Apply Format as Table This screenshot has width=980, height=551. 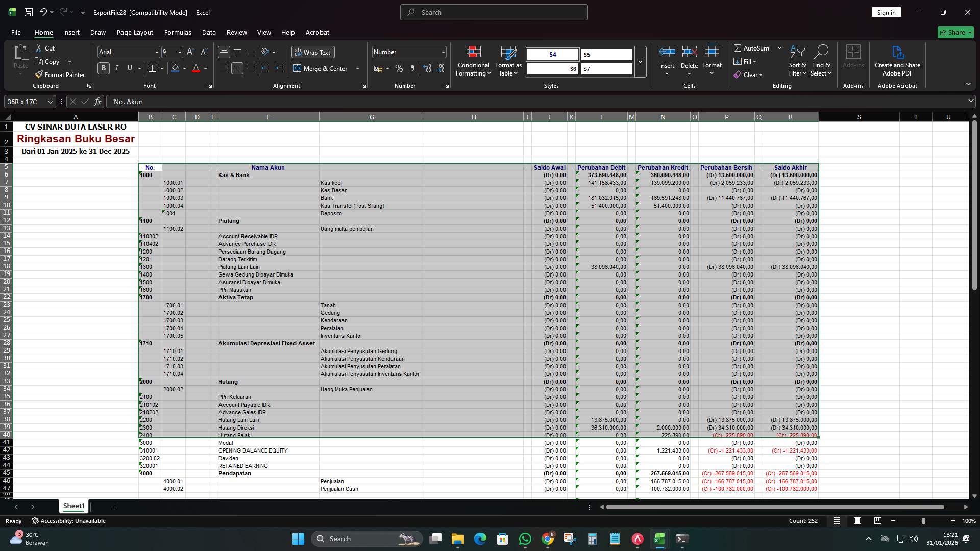click(508, 60)
